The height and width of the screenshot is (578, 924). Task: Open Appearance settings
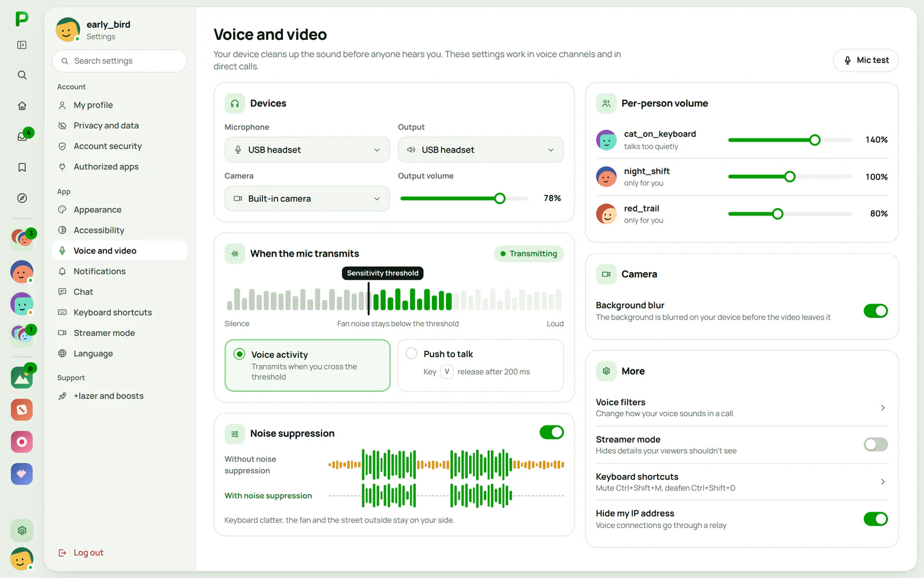tap(120, 210)
